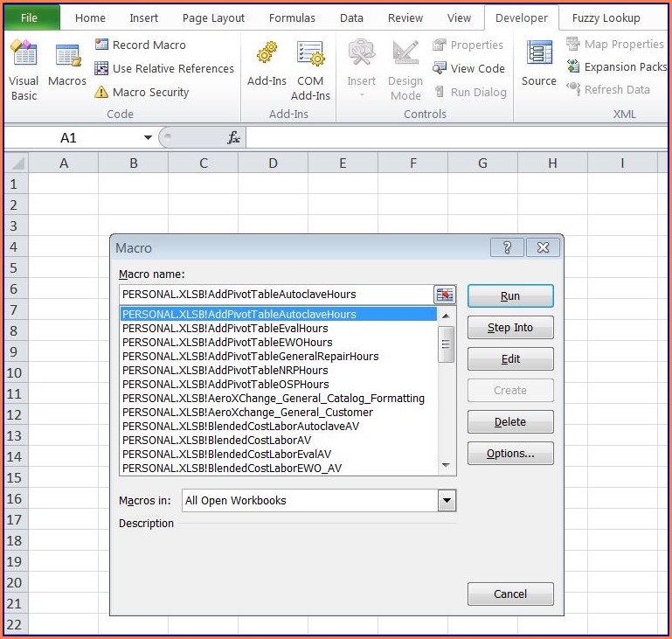Switch to the Page Layout tab
This screenshot has width=672, height=639.
click(x=213, y=18)
